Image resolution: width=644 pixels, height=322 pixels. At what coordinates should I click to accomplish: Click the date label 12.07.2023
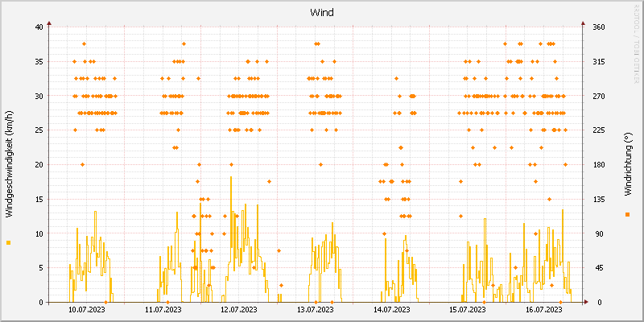coord(239,309)
